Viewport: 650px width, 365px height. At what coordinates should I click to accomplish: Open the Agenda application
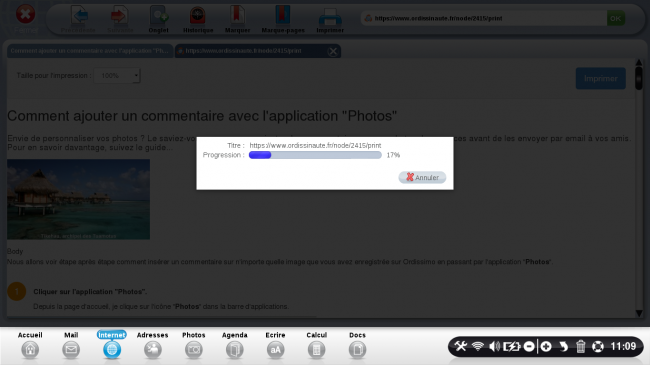(235, 350)
